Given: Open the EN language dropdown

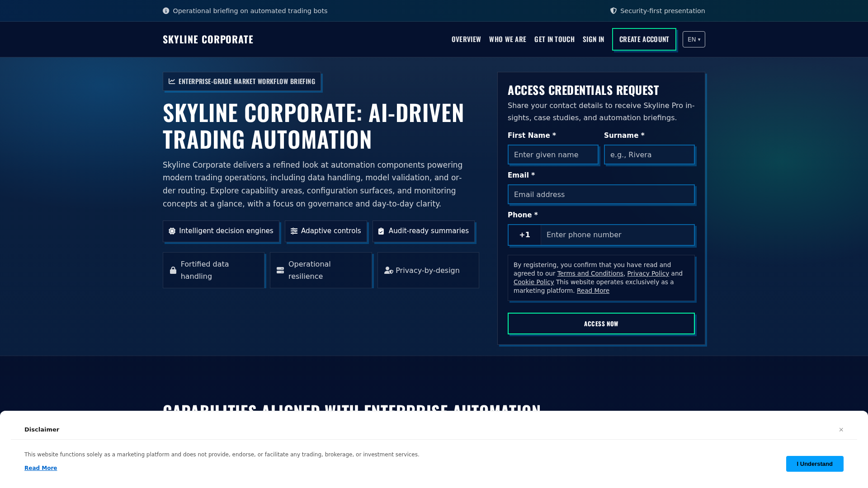Looking at the screenshot, I should coord(694,39).
